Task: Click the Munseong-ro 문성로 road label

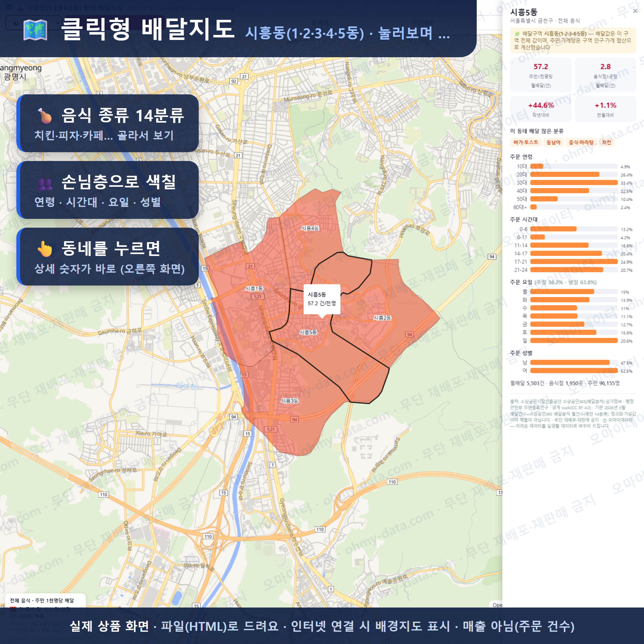Action: point(308,96)
